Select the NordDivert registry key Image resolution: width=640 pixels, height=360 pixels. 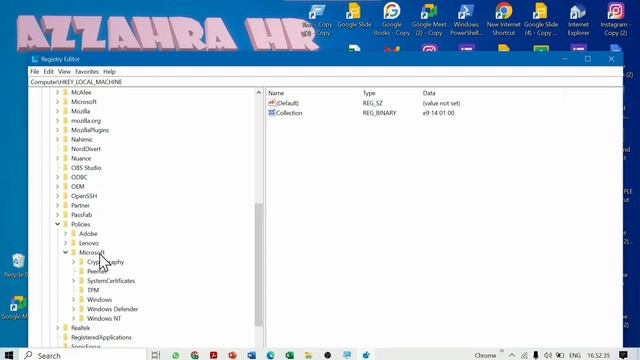(86, 149)
